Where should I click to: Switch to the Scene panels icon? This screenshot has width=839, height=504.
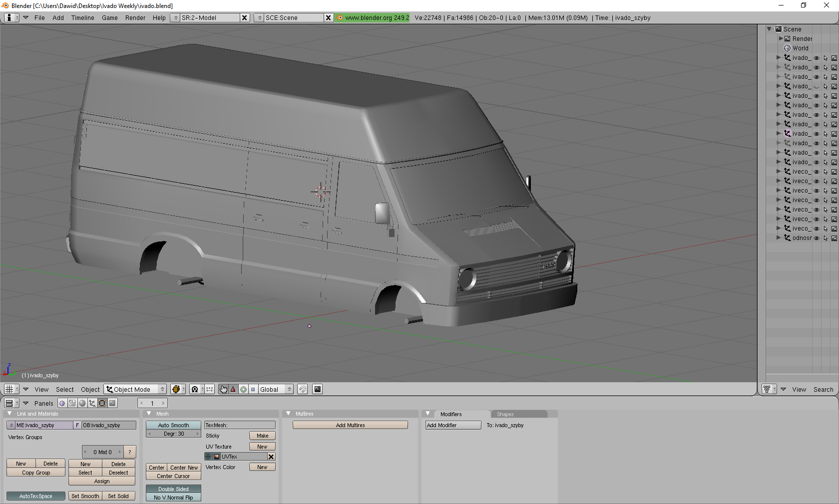112,403
